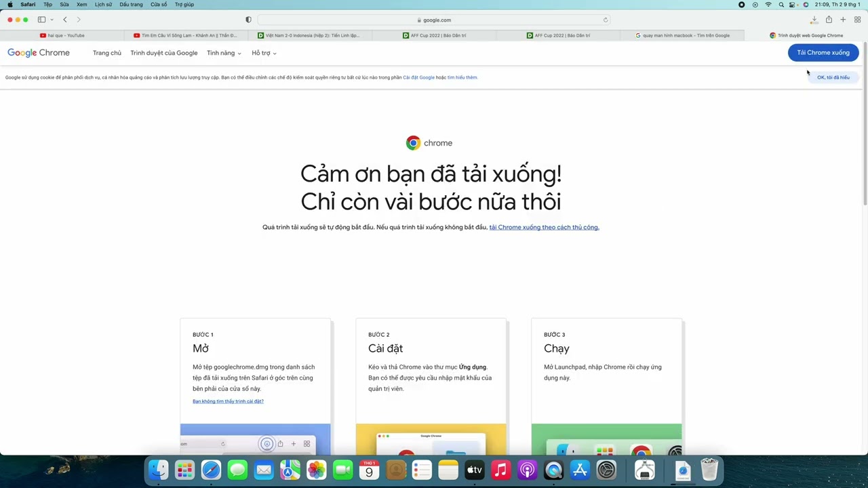The image size is (868, 488).
Task: Go back with Safari back arrow
Action: coord(65,20)
